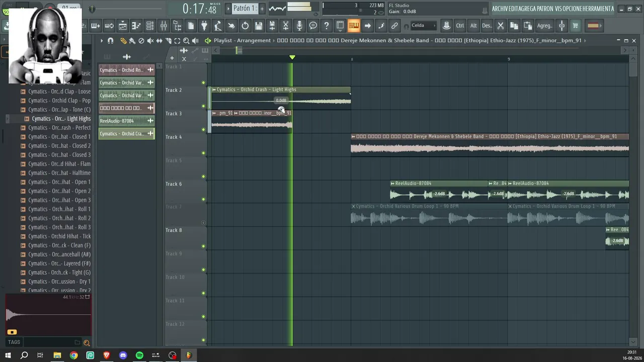Save the project with the floppy icon

tap(259, 26)
